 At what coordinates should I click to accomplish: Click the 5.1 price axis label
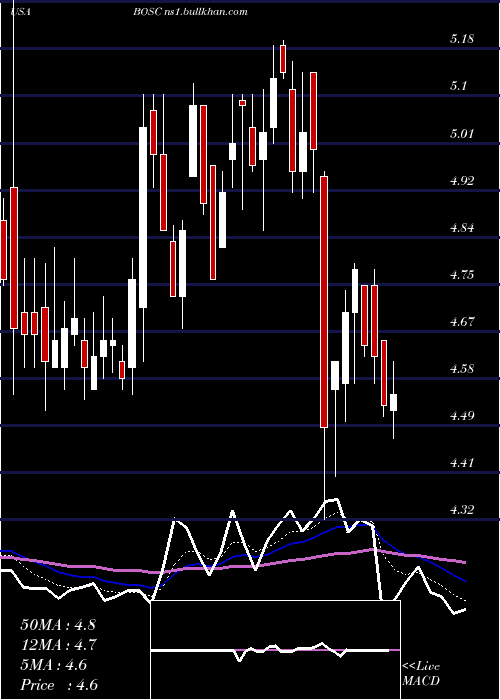458,86
